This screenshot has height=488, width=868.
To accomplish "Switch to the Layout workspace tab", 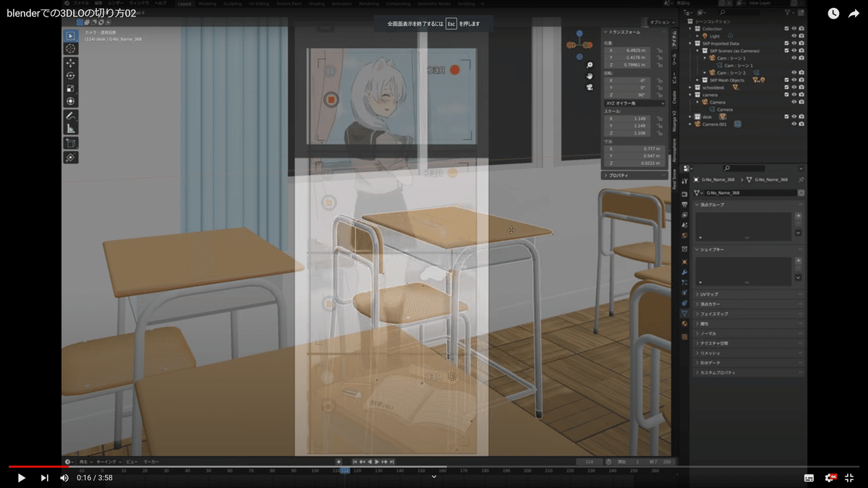I will (x=185, y=3).
